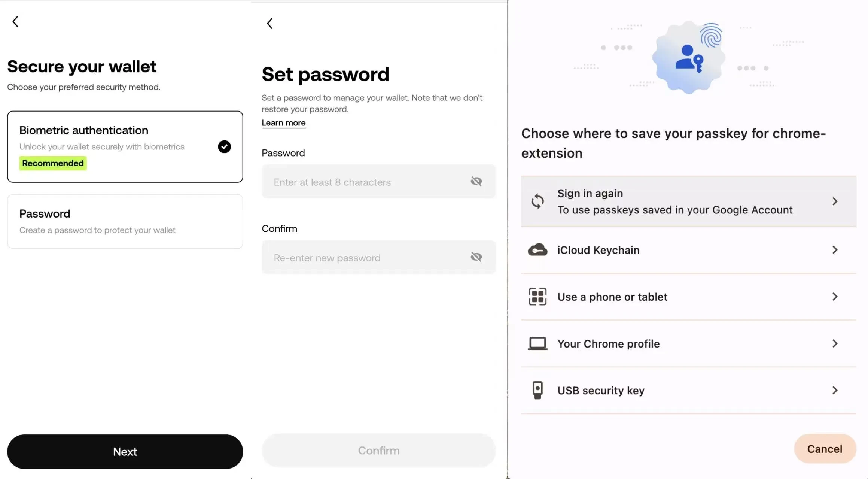Choose Your Chrome profile option
Viewport: 868px width, 479px height.
tap(689, 343)
